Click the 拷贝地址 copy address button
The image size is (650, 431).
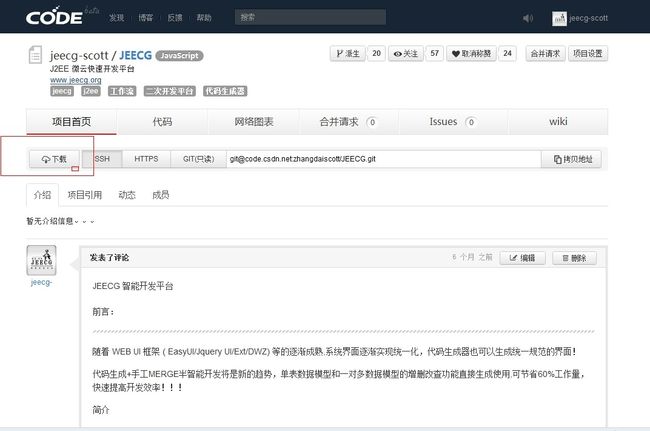coord(571,159)
